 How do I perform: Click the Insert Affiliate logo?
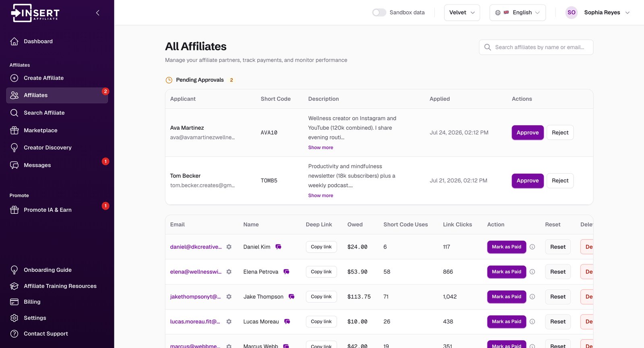click(35, 13)
